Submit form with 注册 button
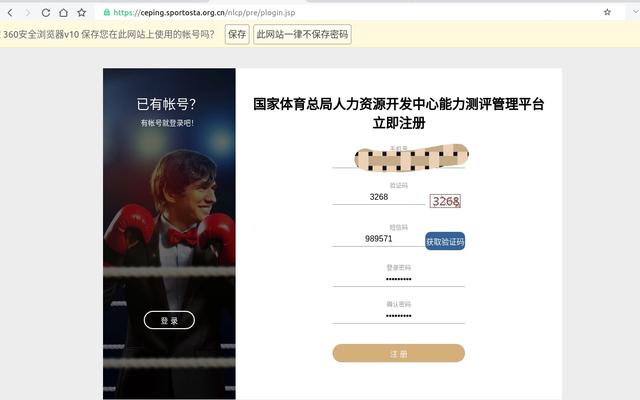The height and width of the screenshot is (400, 640). tap(399, 353)
